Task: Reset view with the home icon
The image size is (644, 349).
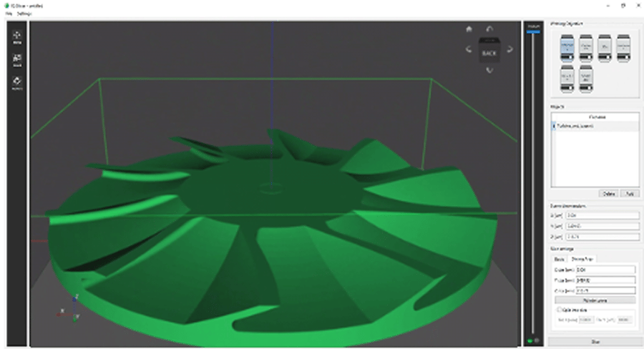Action: [469, 29]
